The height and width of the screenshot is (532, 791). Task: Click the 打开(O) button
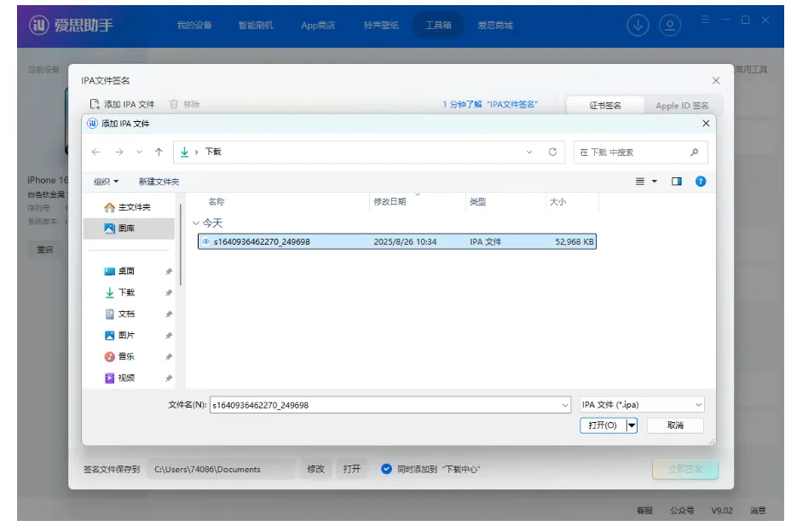click(603, 425)
